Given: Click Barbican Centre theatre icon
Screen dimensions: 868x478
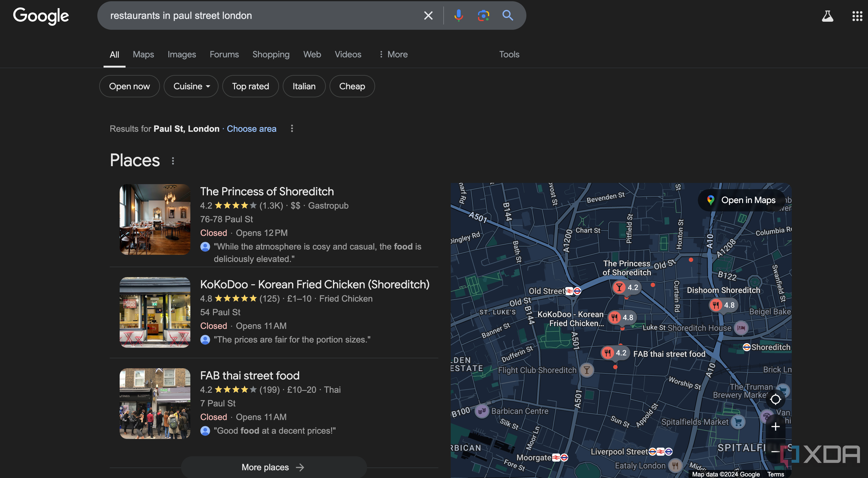Looking at the screenshot, I should 482,411.
